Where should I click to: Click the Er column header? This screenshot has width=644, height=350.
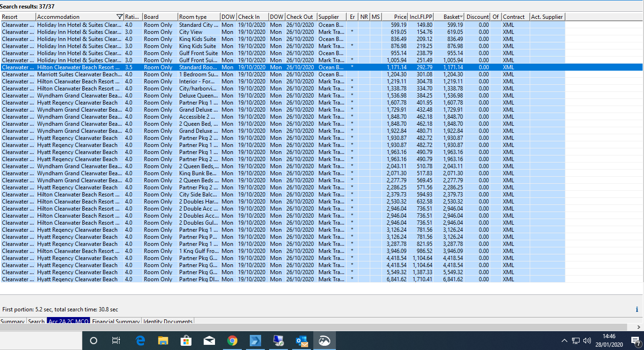point(352,17)
